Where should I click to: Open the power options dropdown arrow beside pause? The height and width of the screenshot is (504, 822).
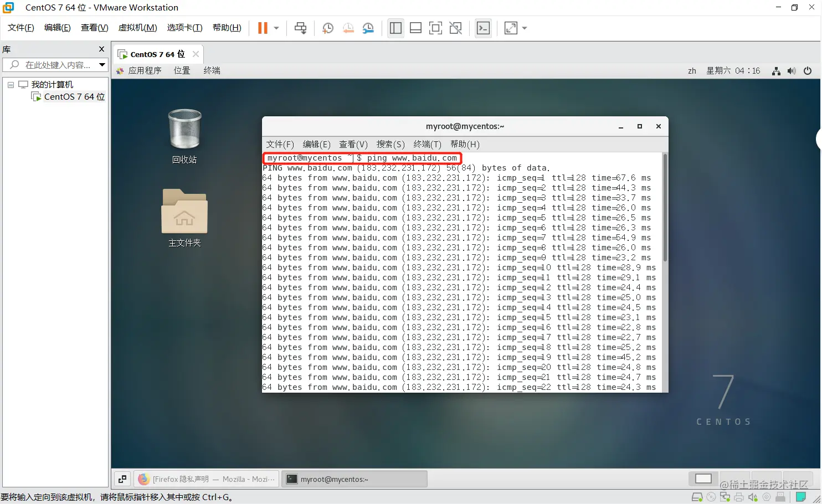tap(276, 28)
